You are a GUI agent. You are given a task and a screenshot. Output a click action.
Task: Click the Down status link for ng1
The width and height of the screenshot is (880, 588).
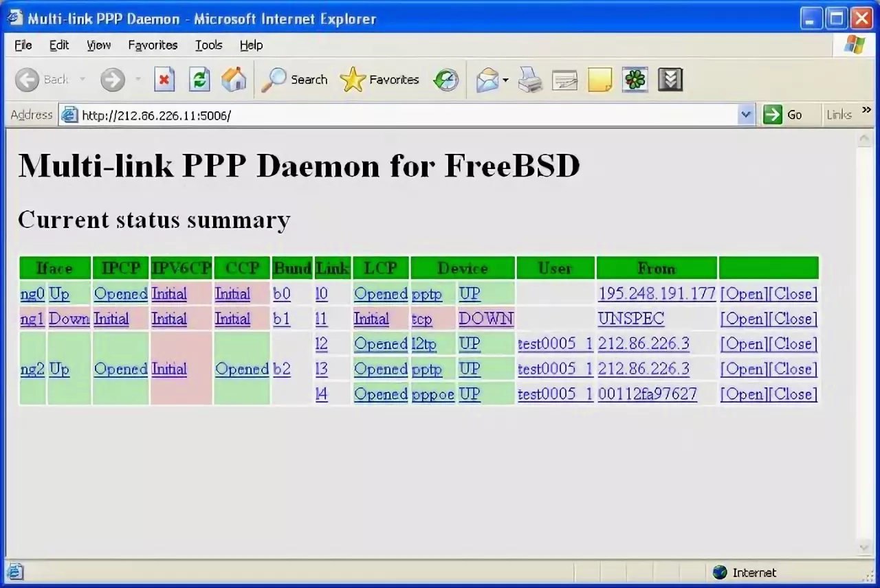click(69, 319)
